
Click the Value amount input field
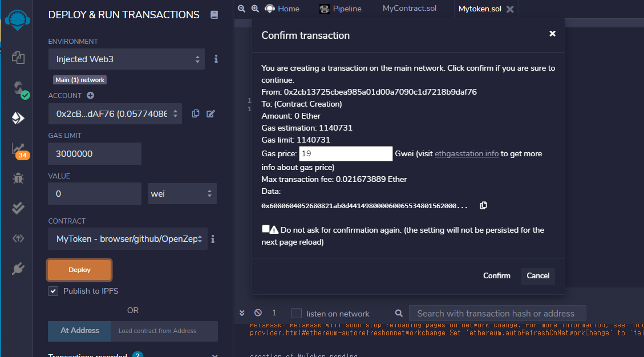point(95,193)
